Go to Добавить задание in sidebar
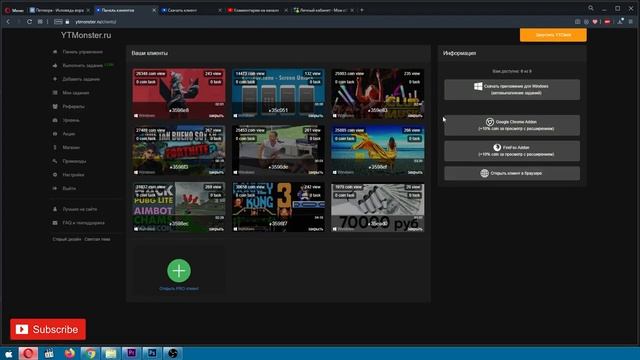The height and width of the screenshot is (360, 640). (81, 79)
